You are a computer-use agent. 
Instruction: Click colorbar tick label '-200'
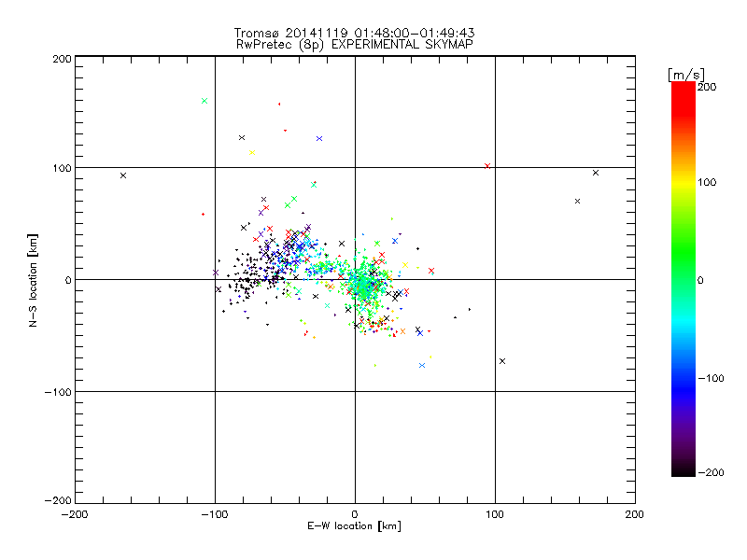click(x=711, y=472)
